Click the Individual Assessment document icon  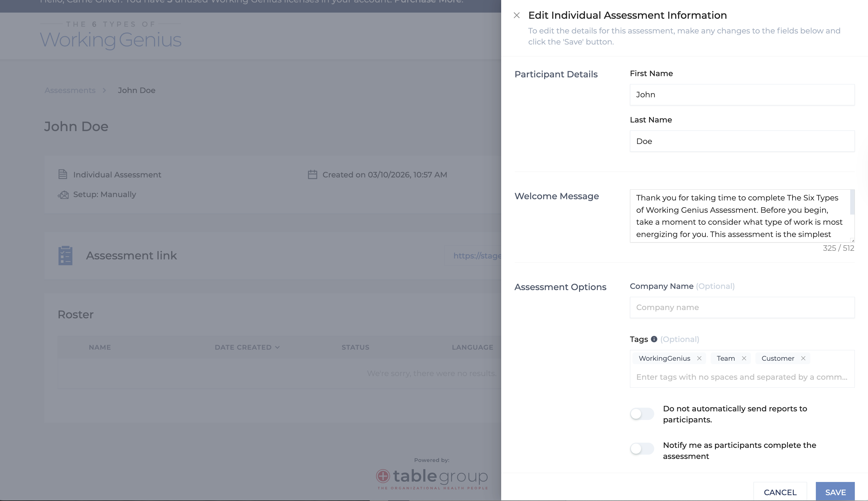[x=63, y=174]
